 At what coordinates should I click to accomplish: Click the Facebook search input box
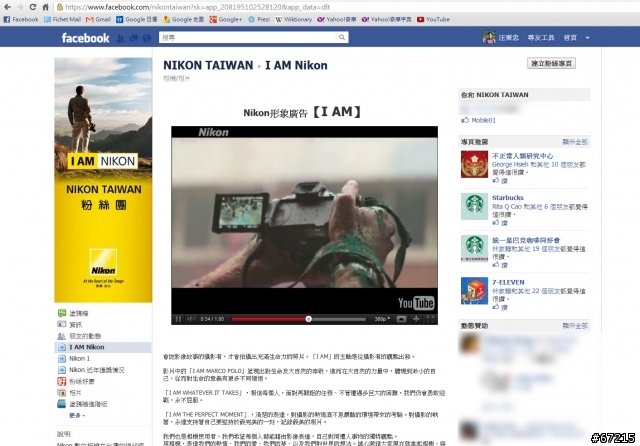click(x=248, y=38)
